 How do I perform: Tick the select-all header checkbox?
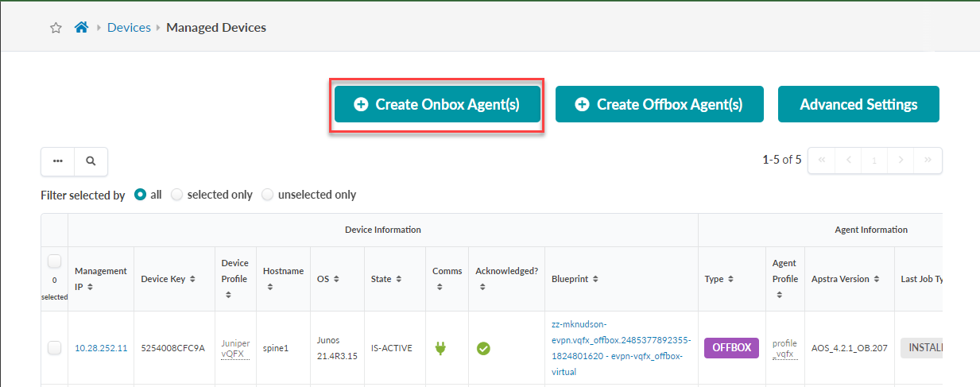[54, 261]
